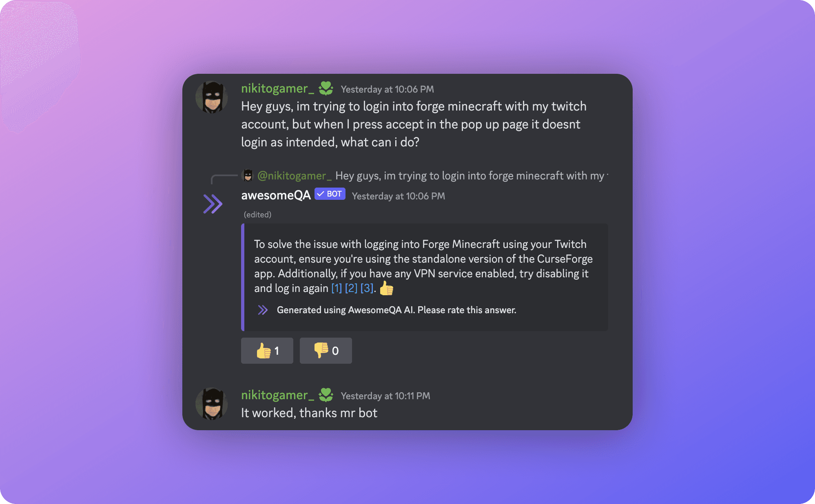Image resolution: width=815 pixels, height=504 pixels.
Task: Click the "Yesterday at 10:11 PM" timestamp
Action: [385, 396]
